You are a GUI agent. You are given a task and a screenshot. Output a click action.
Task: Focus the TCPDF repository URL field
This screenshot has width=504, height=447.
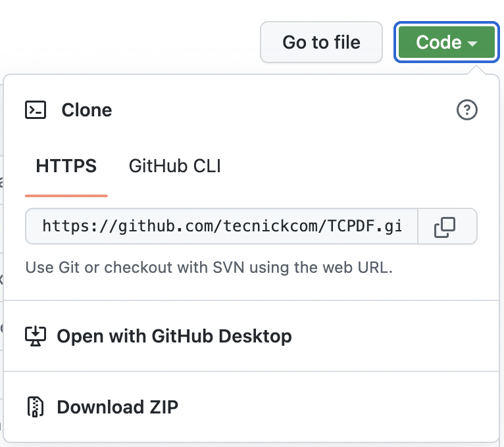point(221,227)
